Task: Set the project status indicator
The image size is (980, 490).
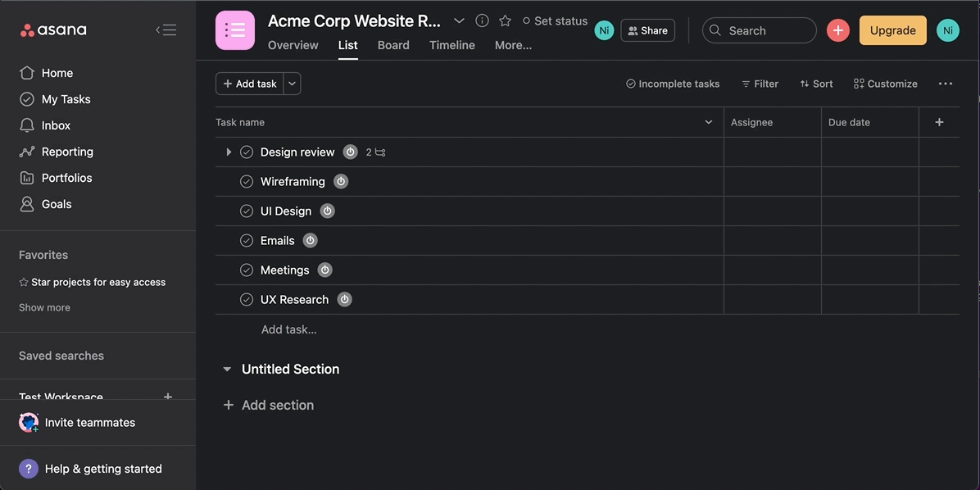Action: (555, 20)
